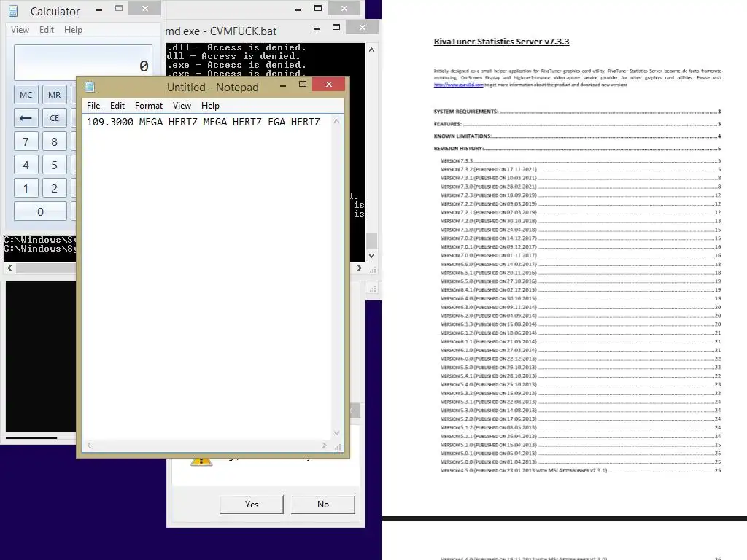Click the Yes button in the dialog

pos(252,505)
